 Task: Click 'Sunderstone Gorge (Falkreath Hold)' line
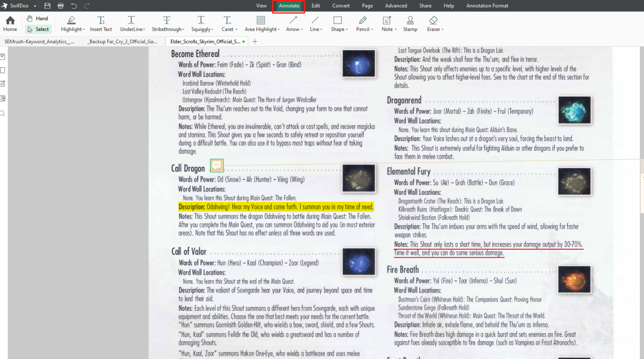pyautogui.click(x=433, y=308)
